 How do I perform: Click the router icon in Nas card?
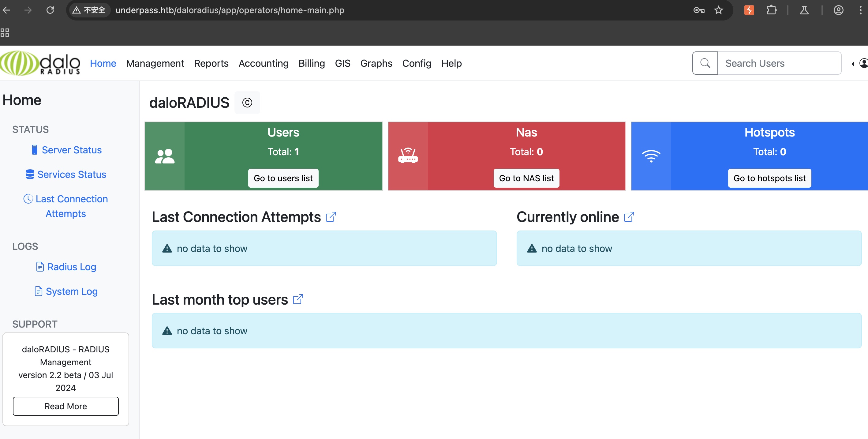(408, 156)
